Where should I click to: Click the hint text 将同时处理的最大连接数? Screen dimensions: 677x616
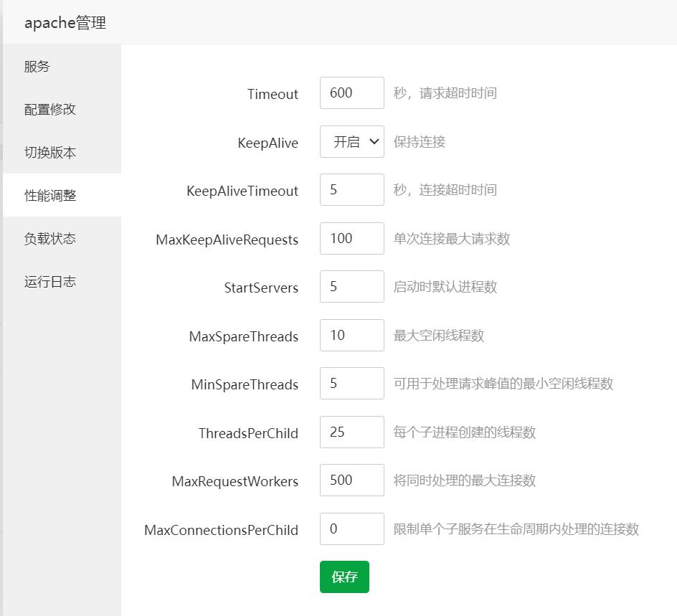click(x=465, y=480)
